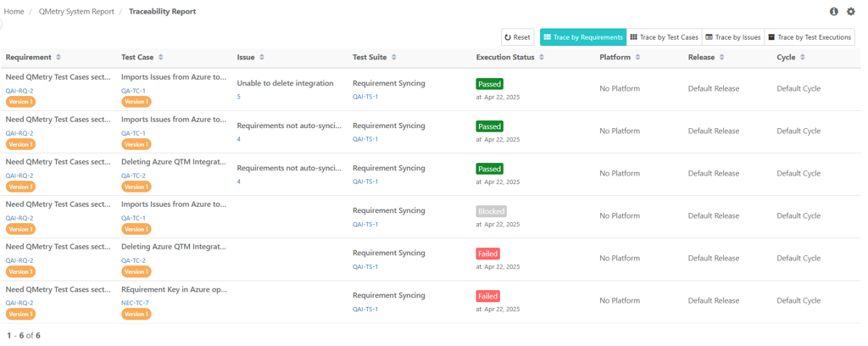
Task: Select 'Unable to delete integration' issue text
Action: pyautogui.click(x=285, y=83)
